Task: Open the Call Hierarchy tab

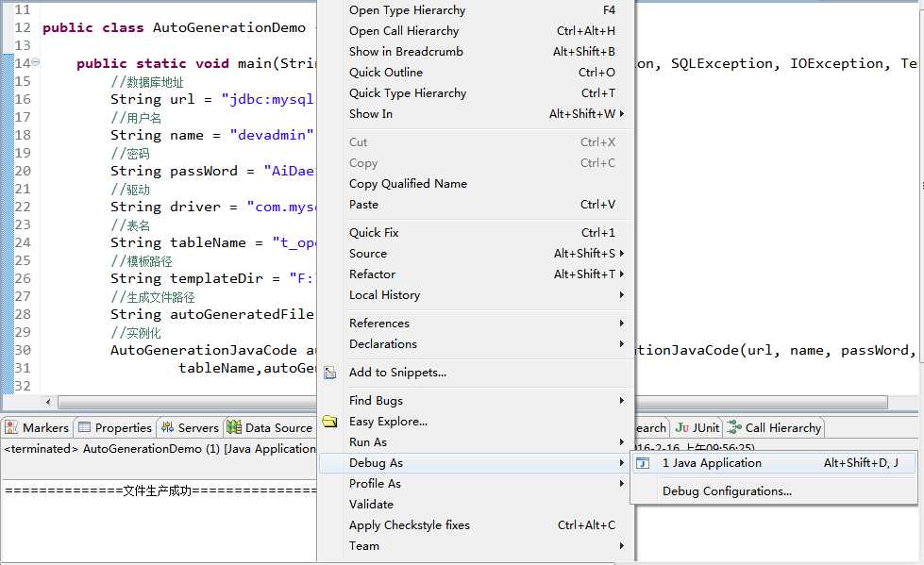Action: click(x=774, y=427)
